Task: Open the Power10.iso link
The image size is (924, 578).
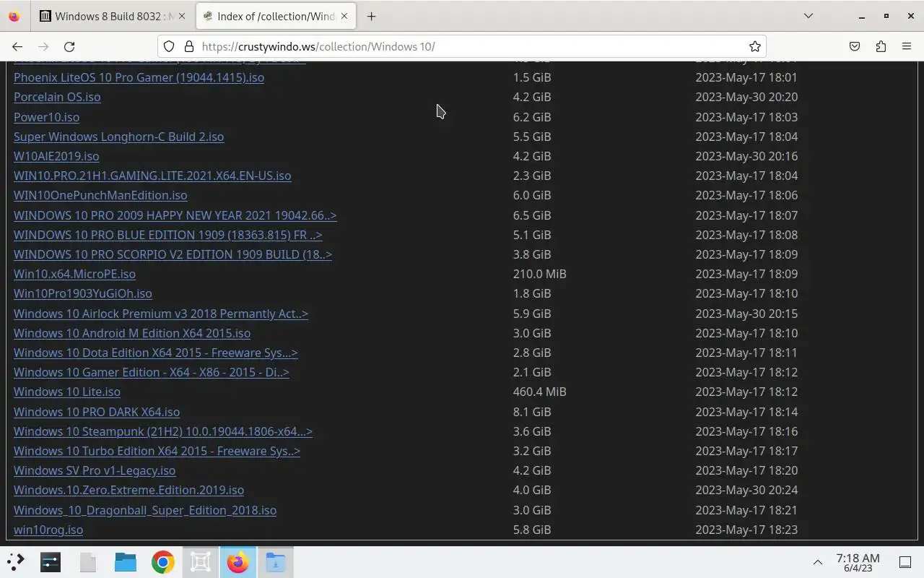Action: point(46,117)
